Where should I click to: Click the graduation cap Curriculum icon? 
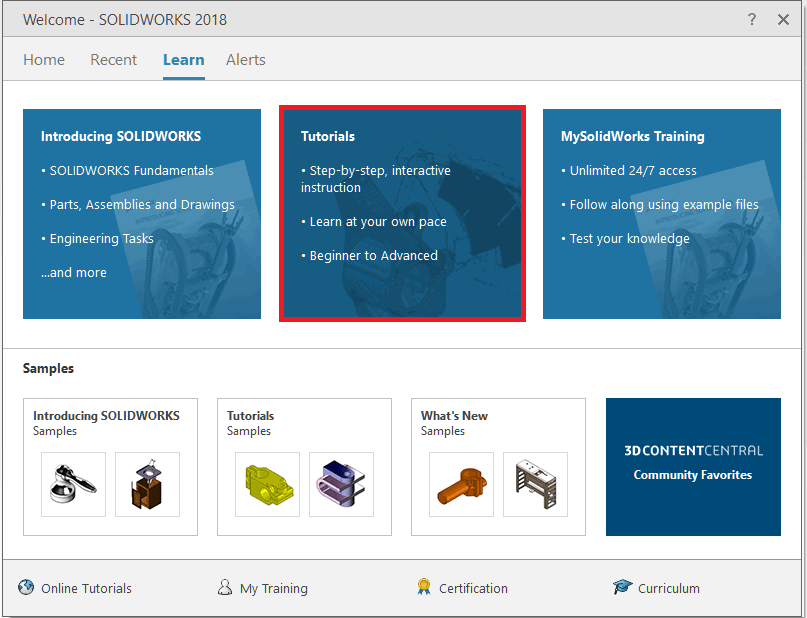point(622,587)
